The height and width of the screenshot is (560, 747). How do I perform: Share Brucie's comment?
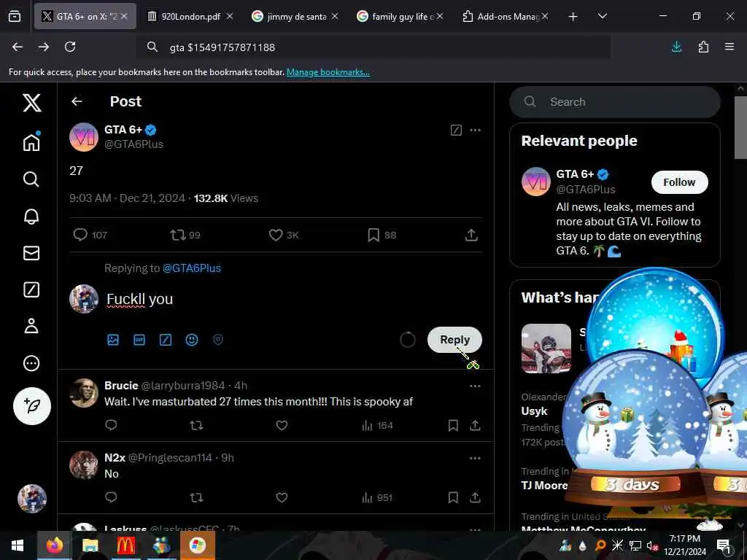[475, 425]
